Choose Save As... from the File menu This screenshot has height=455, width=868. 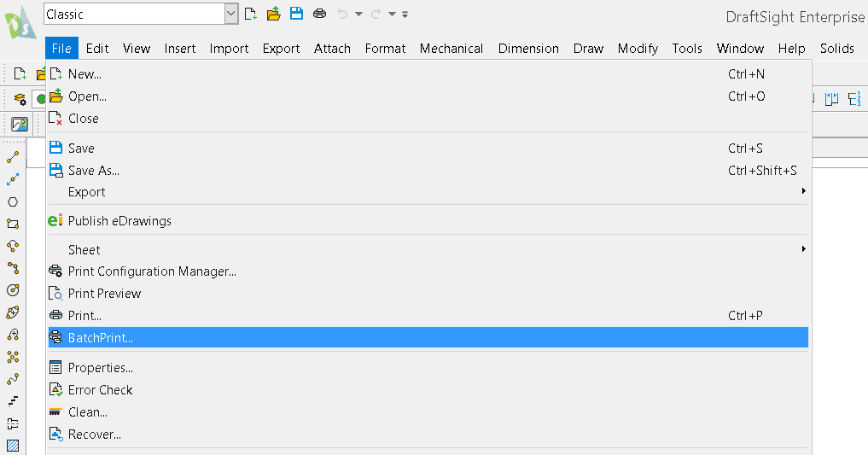[428, 171]
